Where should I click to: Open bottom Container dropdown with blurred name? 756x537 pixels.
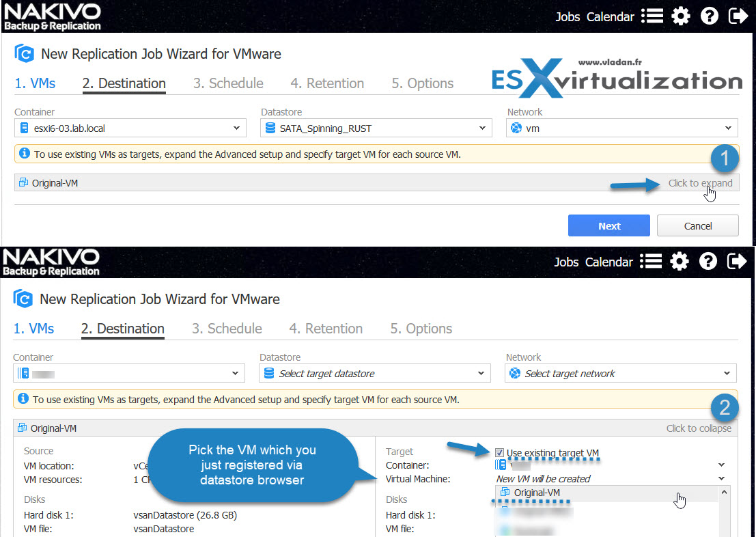click(129, 374)
